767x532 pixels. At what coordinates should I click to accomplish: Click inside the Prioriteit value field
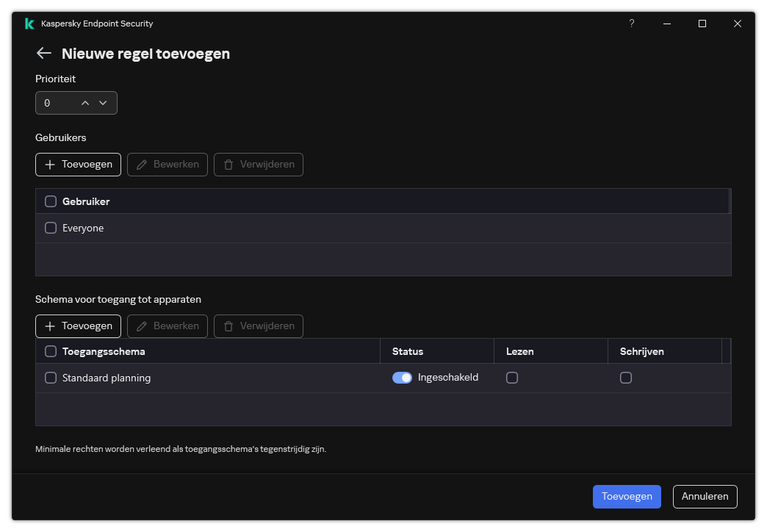59,103
